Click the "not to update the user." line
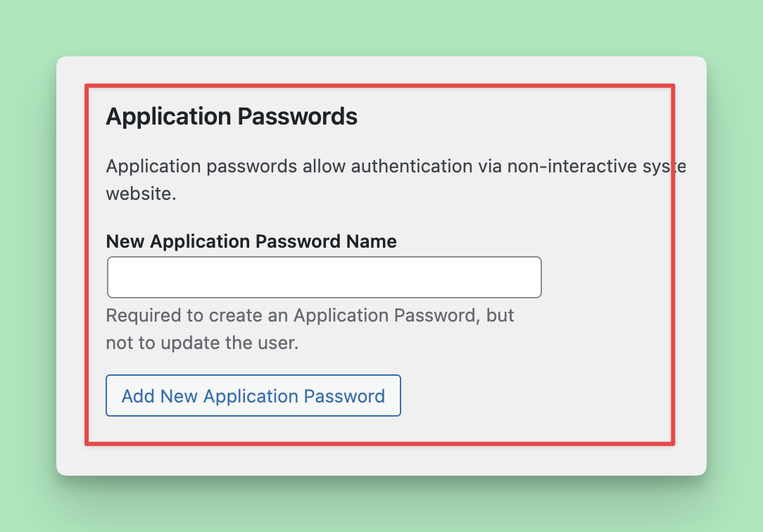The height and width of the screenshot is (532, 763). coord(203,344)
